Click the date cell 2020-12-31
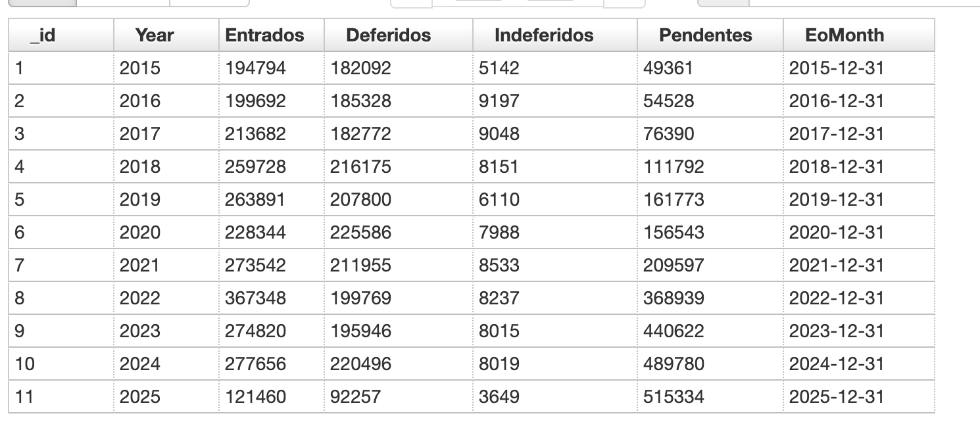This screenshot has width=980, height=447. click(836, 233)
